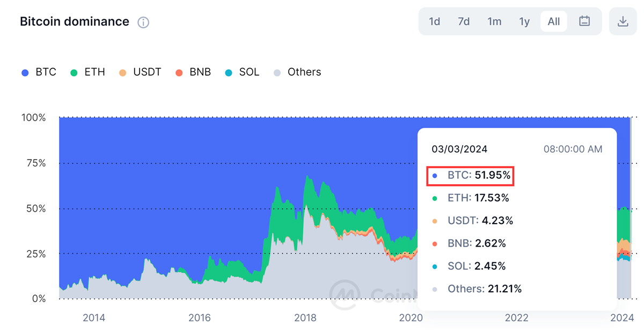Click the 50% label on the y-axis

click(34, 208)
